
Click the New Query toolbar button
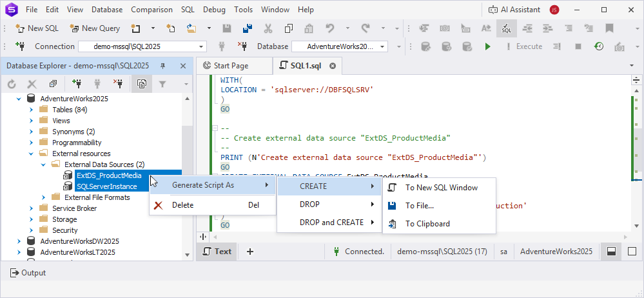(95, 28)
